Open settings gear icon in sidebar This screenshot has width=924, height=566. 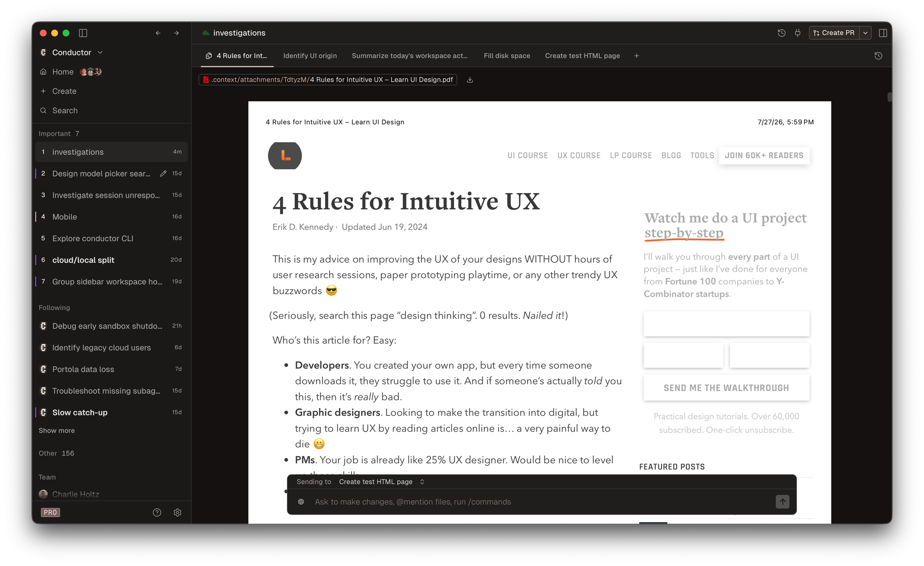click(177, 512)
